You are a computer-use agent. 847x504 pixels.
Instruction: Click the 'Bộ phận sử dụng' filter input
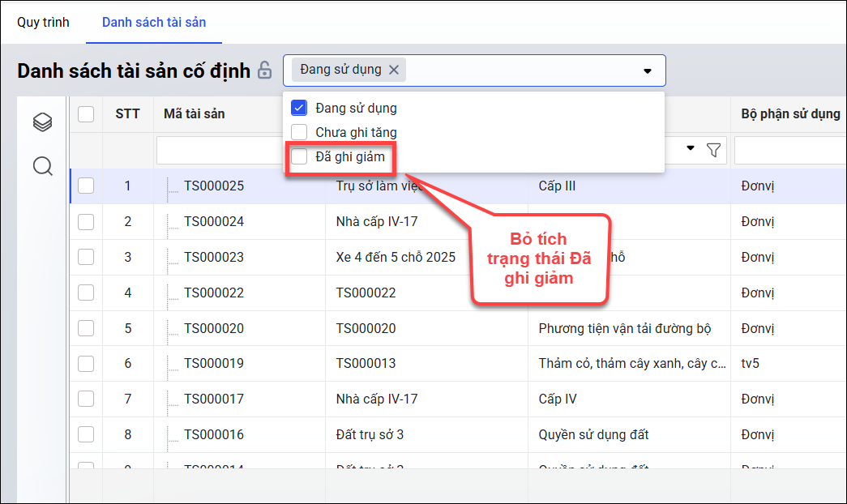coord(790,150)
